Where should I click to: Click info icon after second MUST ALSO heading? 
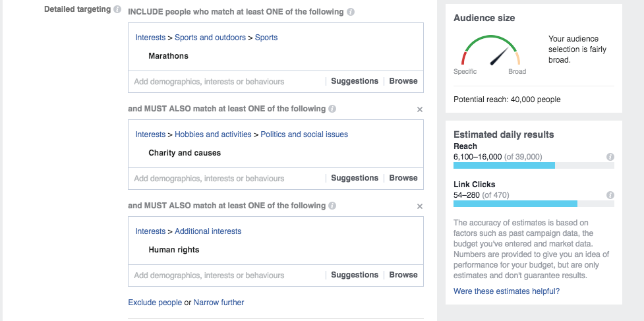[332, 206]
